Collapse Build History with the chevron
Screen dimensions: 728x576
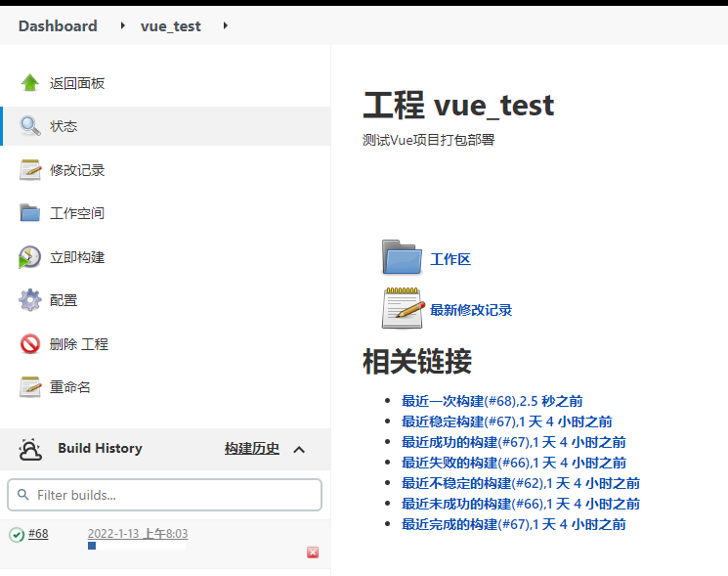[x=299, y=450]
